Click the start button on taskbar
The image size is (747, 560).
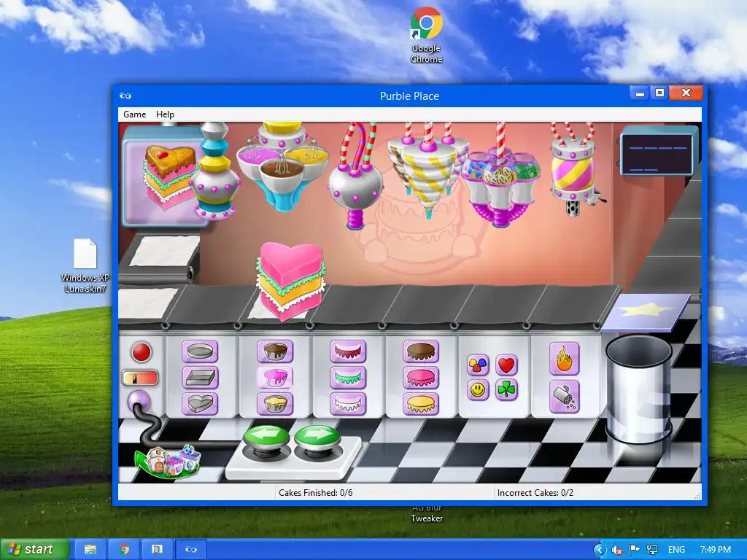coord(34,549)
